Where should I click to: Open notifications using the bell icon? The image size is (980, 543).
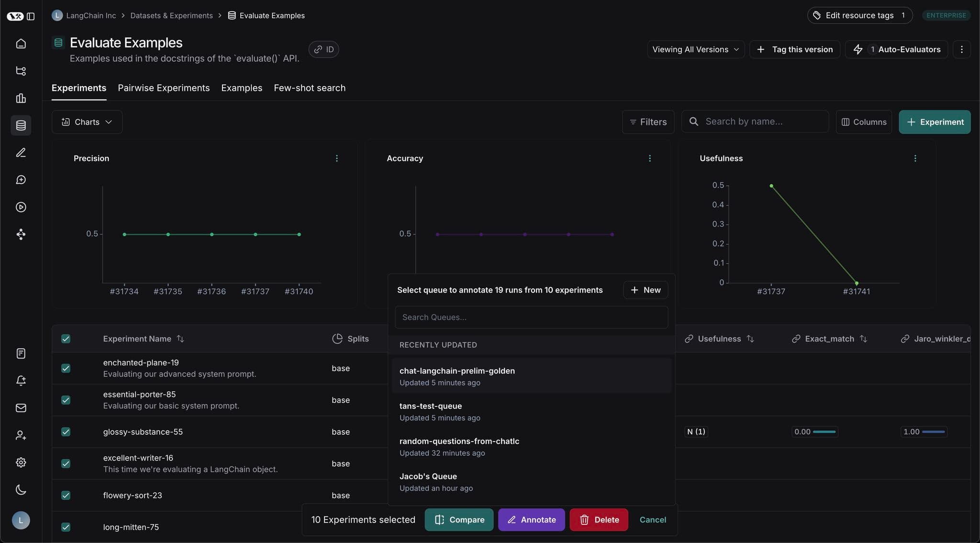click(x=21, y=380)
